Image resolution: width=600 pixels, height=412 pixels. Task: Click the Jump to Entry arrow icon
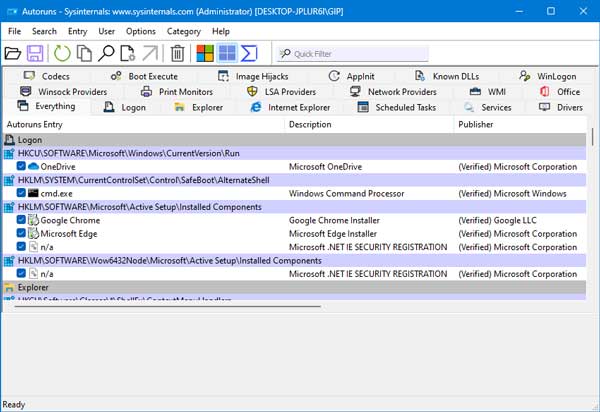150,53
